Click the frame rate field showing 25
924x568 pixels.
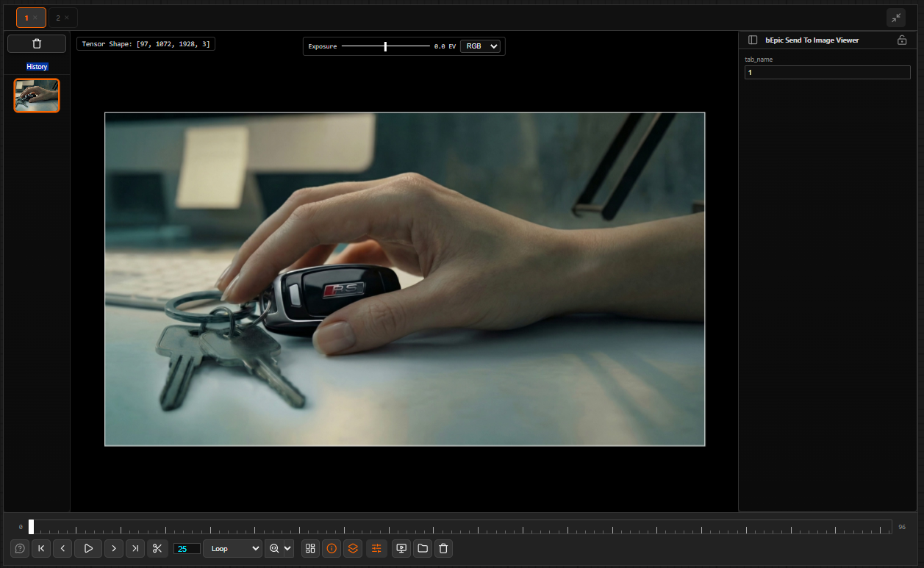point(187,548)
